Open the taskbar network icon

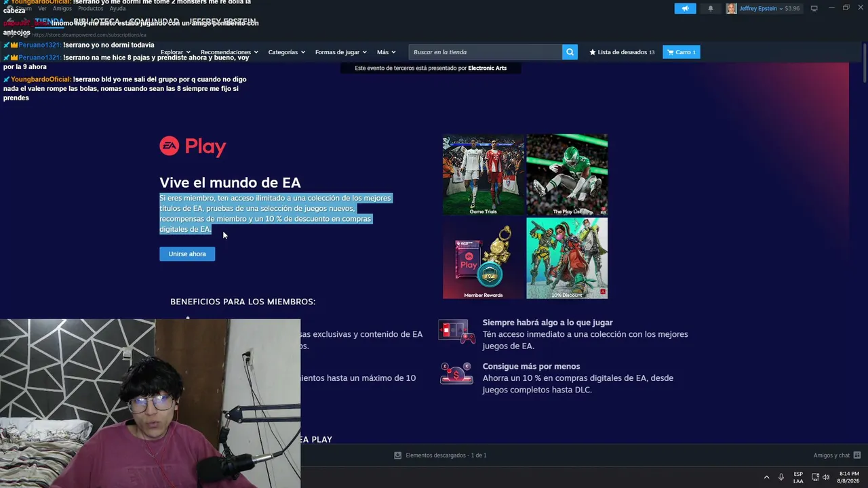815,477
